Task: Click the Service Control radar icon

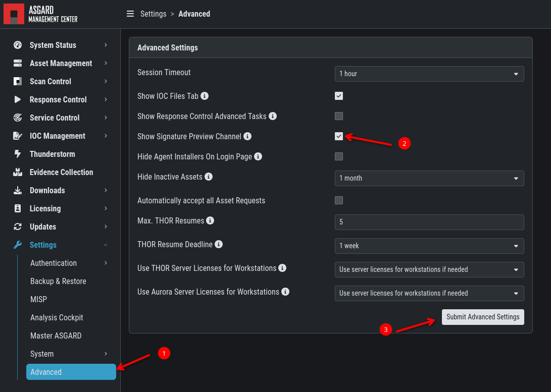Action: tap(18, 118)
